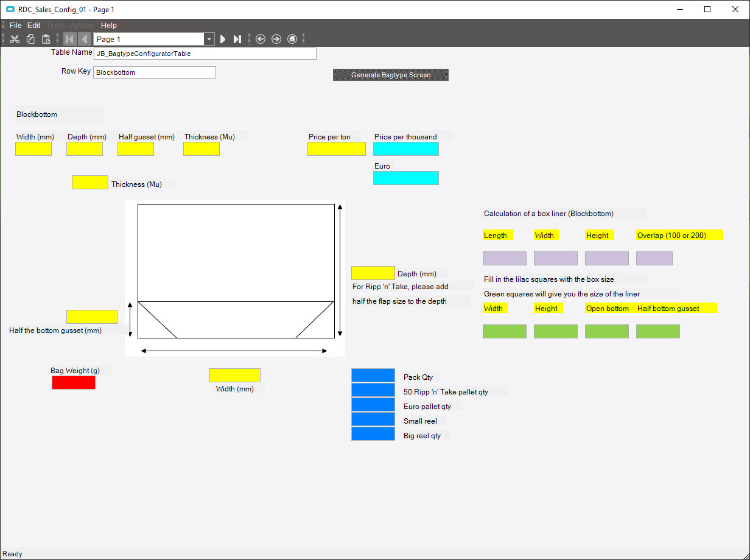Click the Ready status bar text
The width and height of the screenshot is (750, 560).
point(13,554)
